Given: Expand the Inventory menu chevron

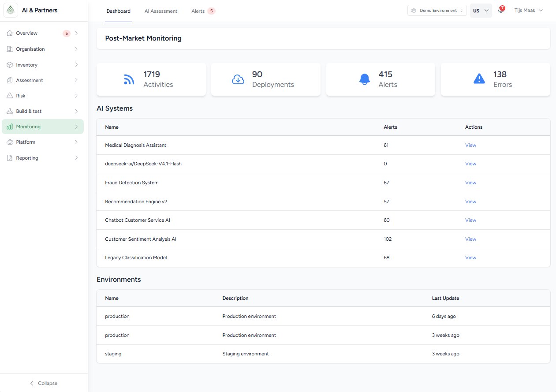Looking at the screenshot, I should (76, 65).
